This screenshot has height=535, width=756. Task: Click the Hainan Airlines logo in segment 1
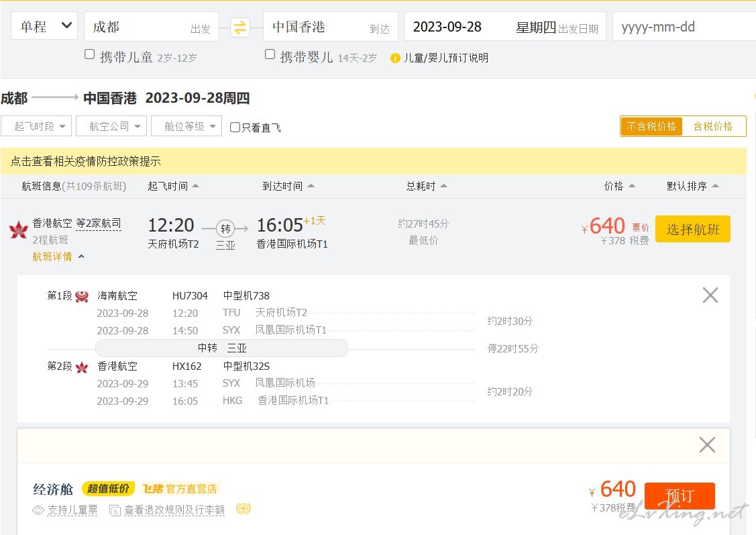pyautogui.click(x=82, y=296)
